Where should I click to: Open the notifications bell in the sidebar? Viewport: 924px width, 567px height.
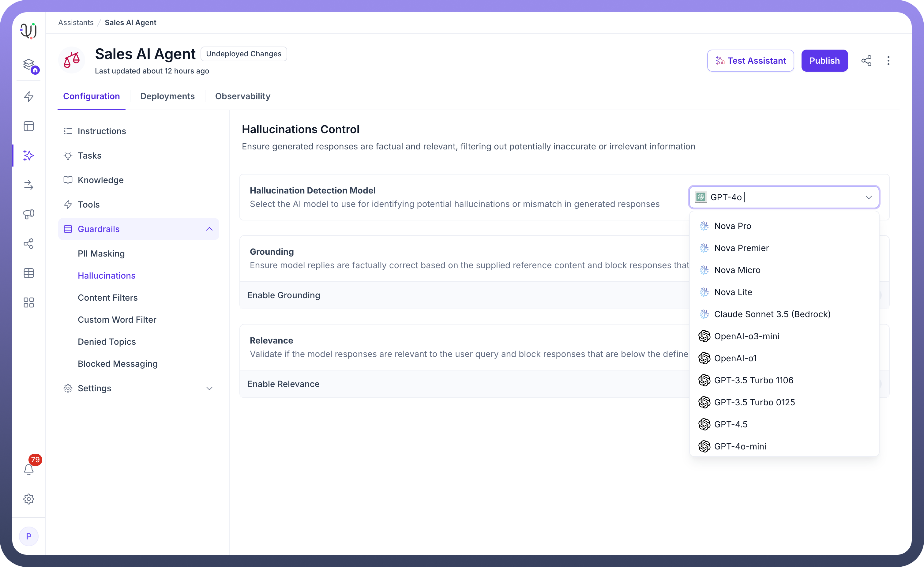[29, 469]
